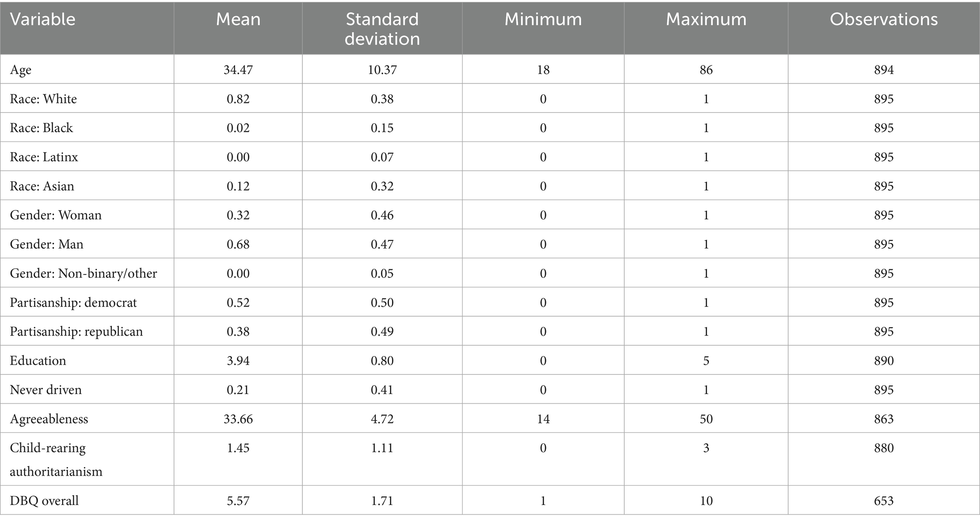
Task: Select the Age row label
Action: tap(21, 70)
